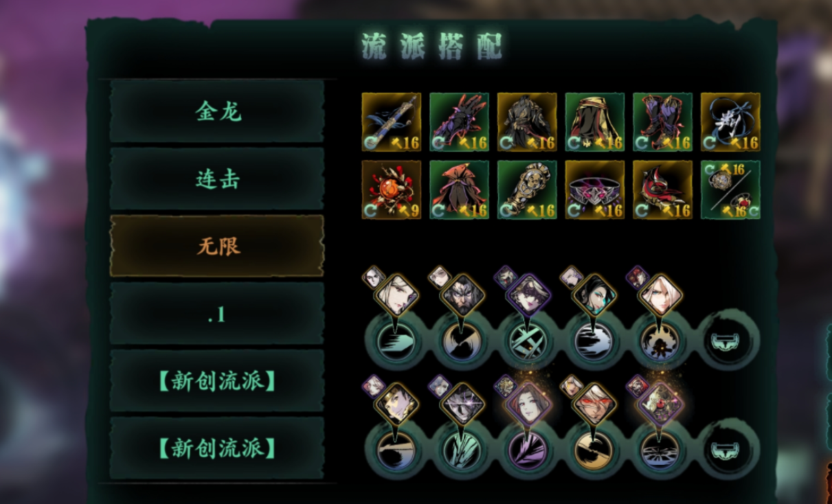Switch to the 连击 build preset
This screenshot has width=832, height=504.
click(x=217, y=179)
